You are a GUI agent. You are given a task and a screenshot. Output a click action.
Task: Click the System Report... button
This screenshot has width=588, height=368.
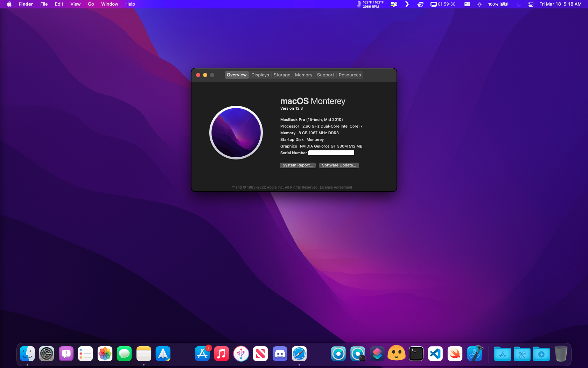298,165
